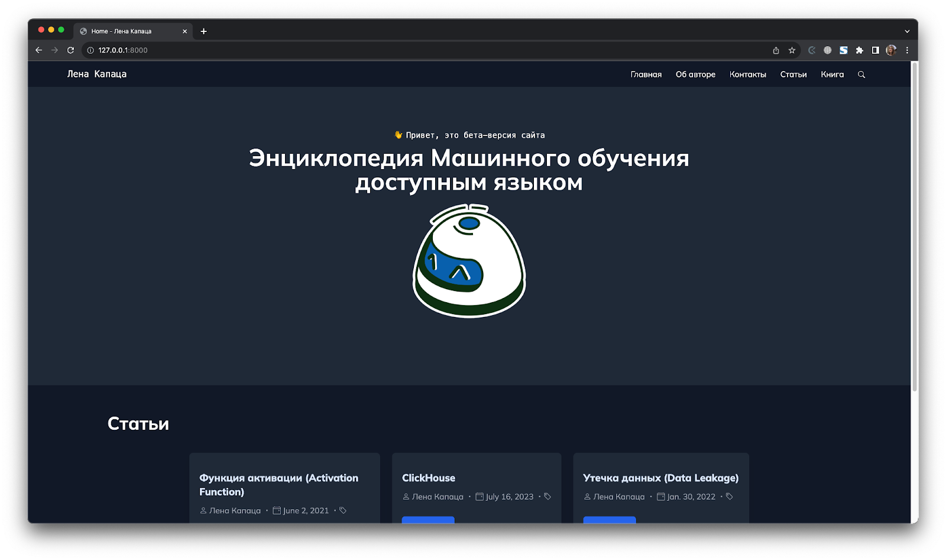Open the Функция активации article title
Screen dimensions: 946x560
click(x=278, y=485)
